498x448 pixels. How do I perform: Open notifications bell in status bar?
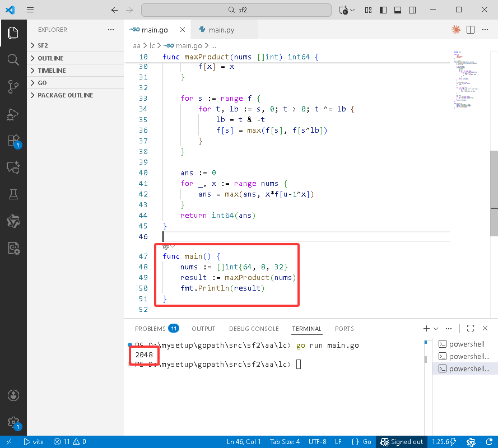point(489,442)
